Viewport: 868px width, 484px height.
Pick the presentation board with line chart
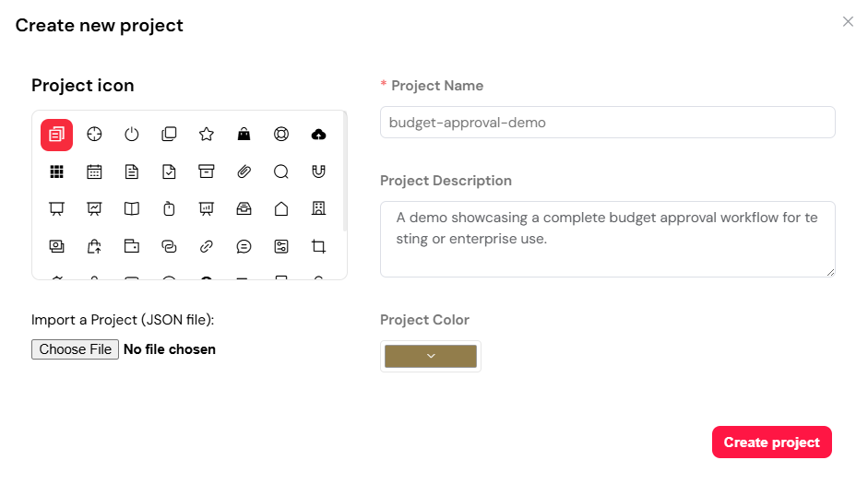click(x=94, y=208)
